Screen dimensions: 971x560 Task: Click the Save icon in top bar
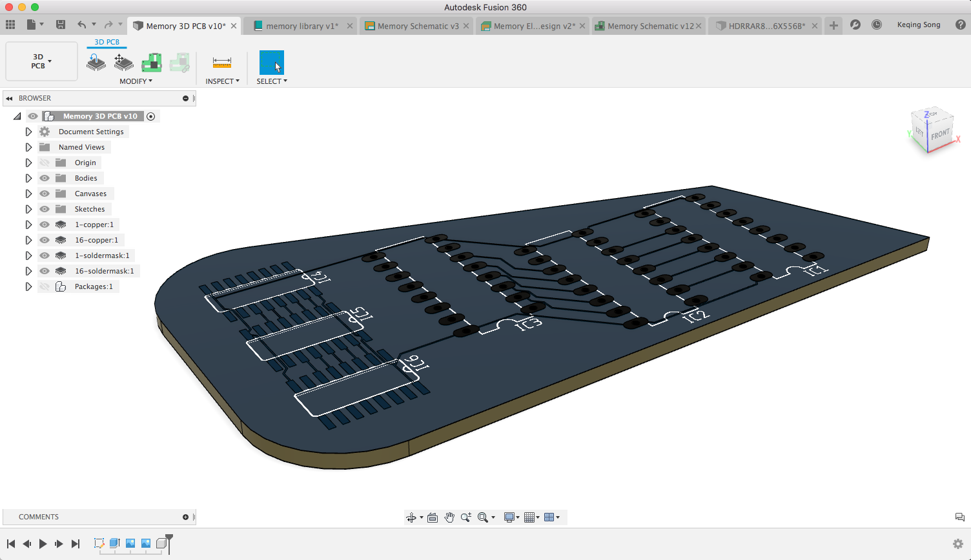click(x=61, y=25)
